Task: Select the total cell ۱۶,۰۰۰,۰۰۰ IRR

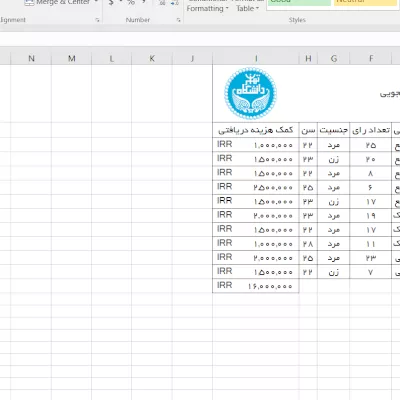Action: coord(256,286)
